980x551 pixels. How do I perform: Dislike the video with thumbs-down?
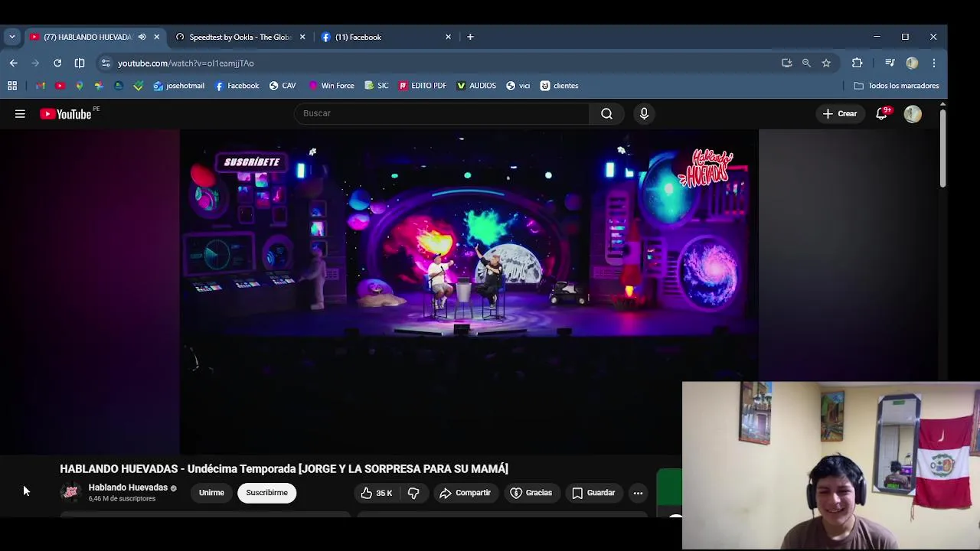pos(413,493)
